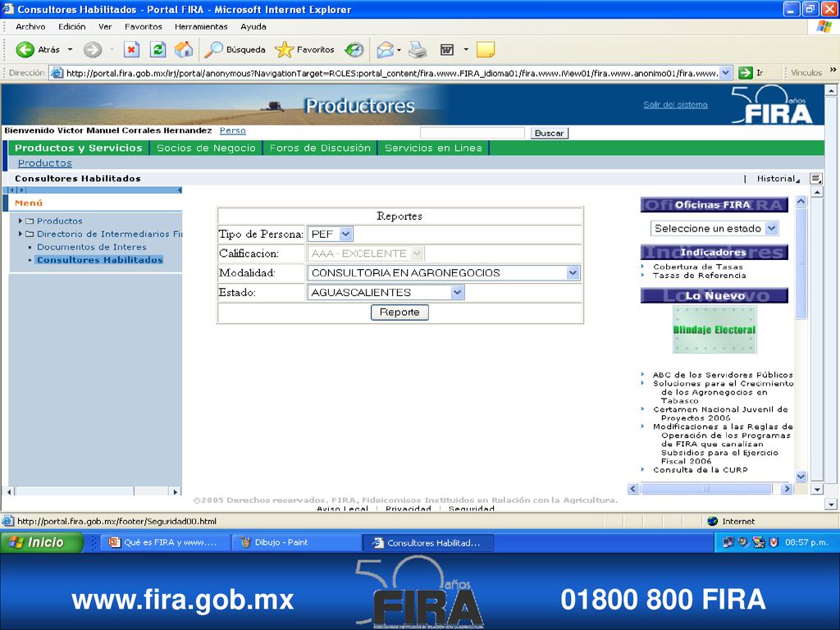Collapse the left menu panel arrow
This screenshot has height=630, width=840.
point(180,190)
